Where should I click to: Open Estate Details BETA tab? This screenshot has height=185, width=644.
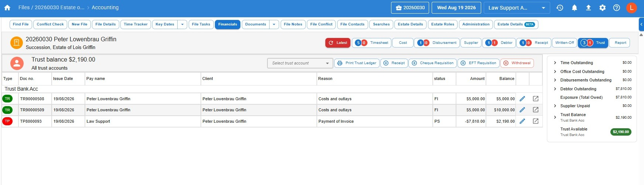tap(516, 24)
